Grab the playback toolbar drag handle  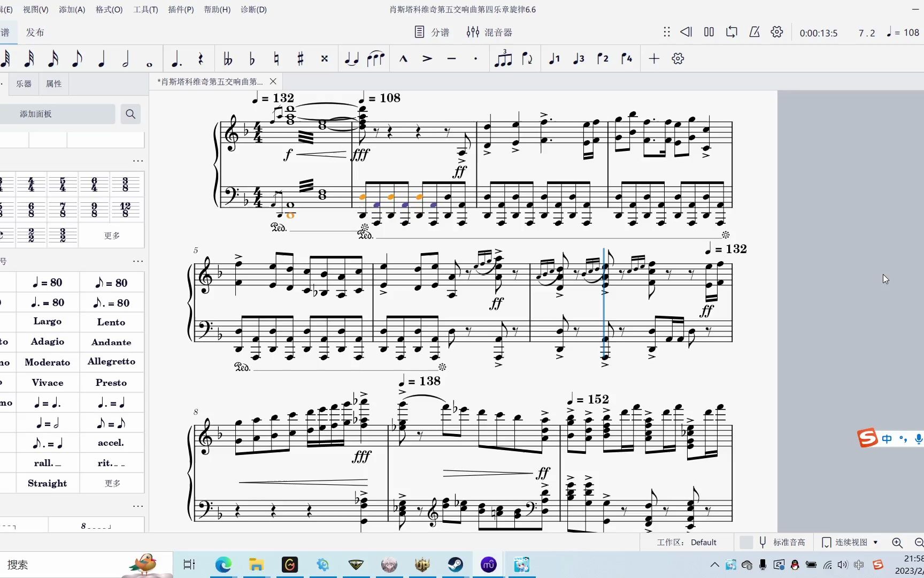[x=666, y=32]
